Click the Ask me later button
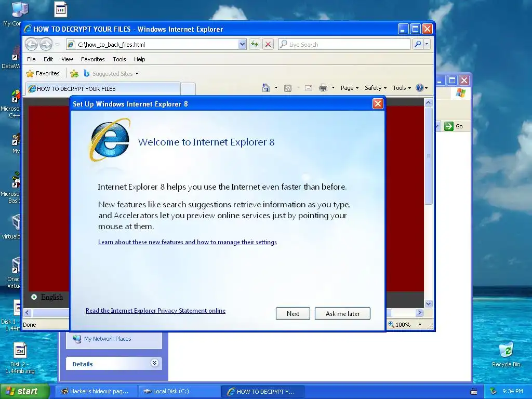The height and width of the screenshot is (399, 532). (x=342, y=313)
